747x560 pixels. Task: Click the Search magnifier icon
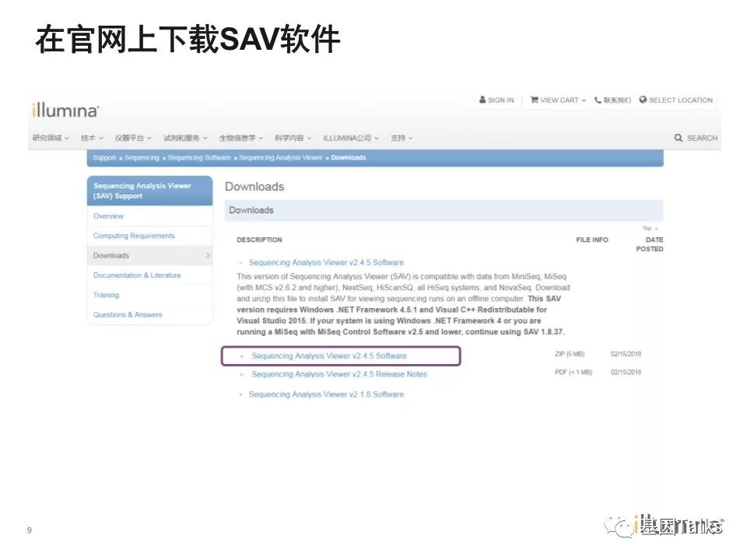(679, 138)
